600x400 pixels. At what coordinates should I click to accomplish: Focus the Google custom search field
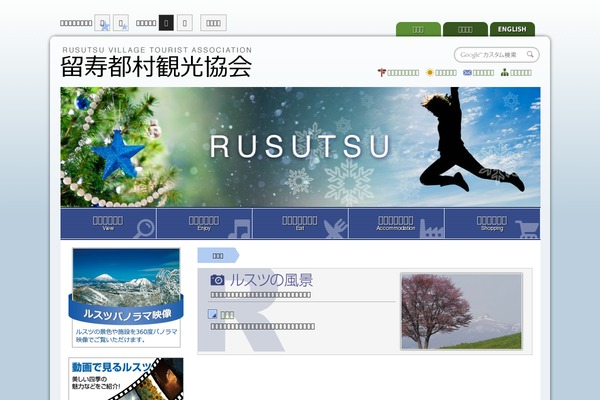491,55
